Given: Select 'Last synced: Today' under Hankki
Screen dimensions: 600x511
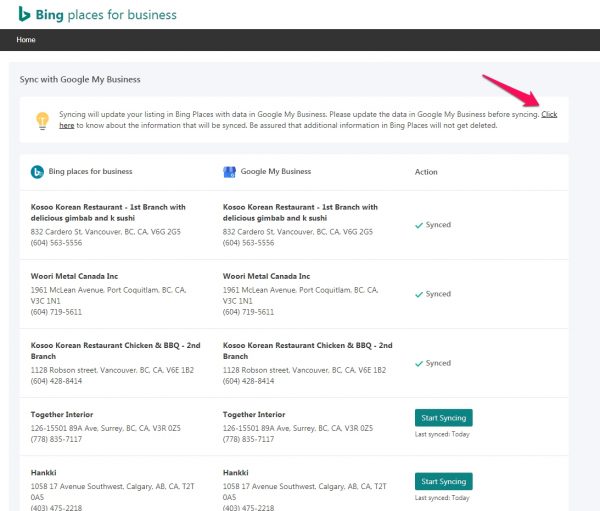Looking at the screenshot, I should (x=442, y=498).
